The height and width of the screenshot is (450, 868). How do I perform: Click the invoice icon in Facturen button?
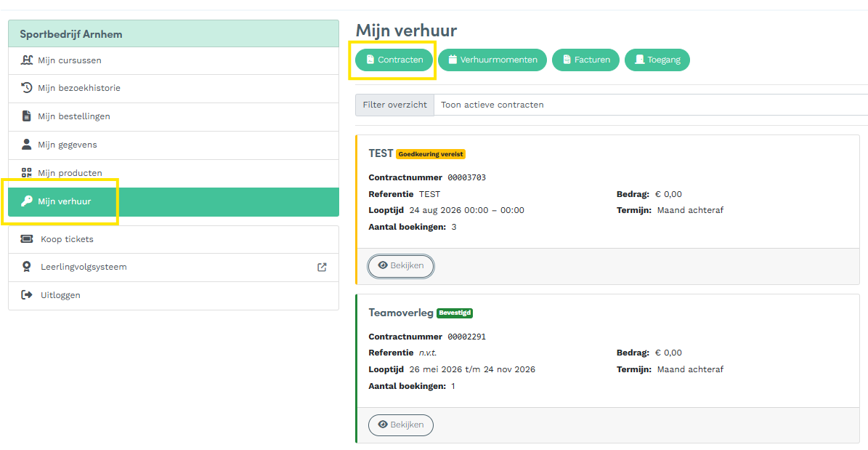click(x=567, y=60)
